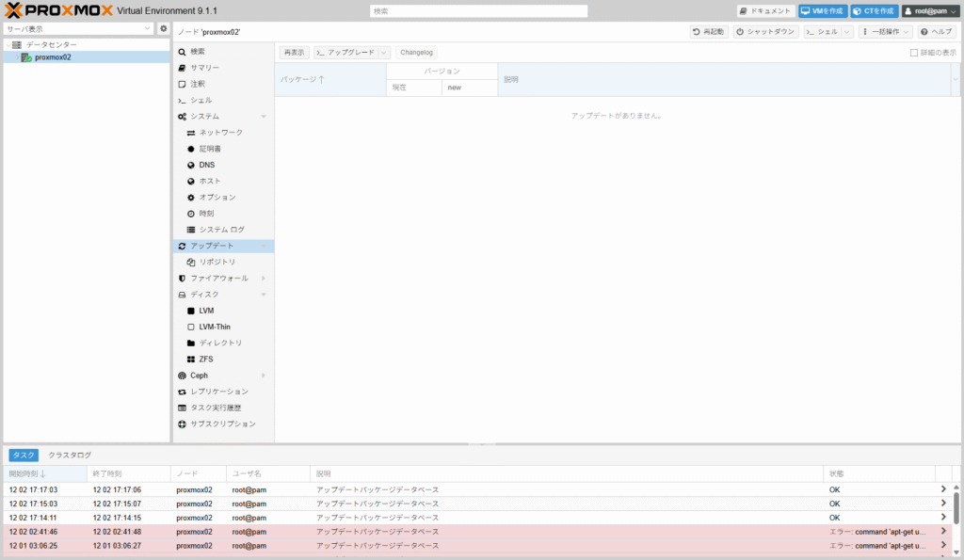This screenshot has height=560, width=964.
Task: Enable the 詳細の表示 checkbox
Action: coord(913,53)
